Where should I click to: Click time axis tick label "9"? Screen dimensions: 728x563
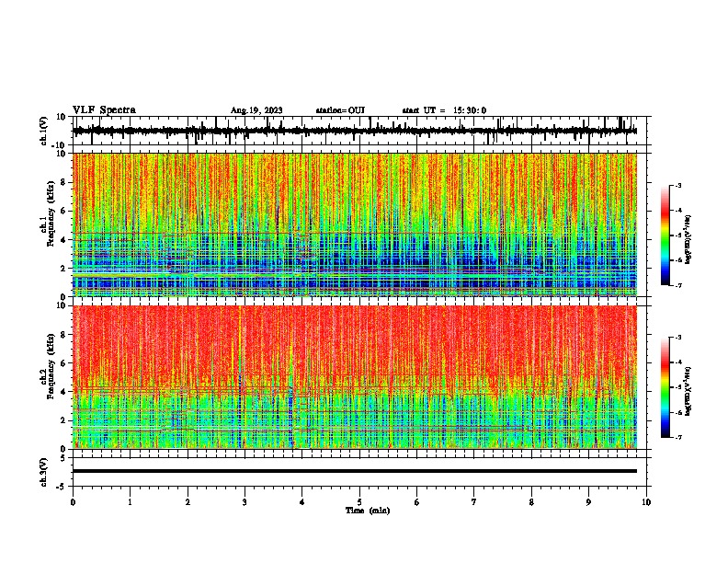588,502
